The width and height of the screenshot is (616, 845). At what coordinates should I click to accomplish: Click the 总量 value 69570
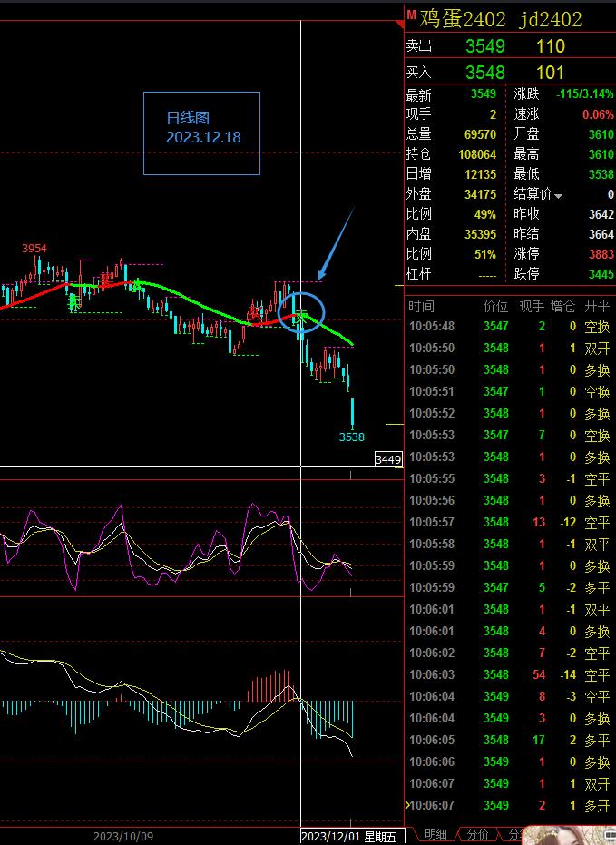[480, 134]
